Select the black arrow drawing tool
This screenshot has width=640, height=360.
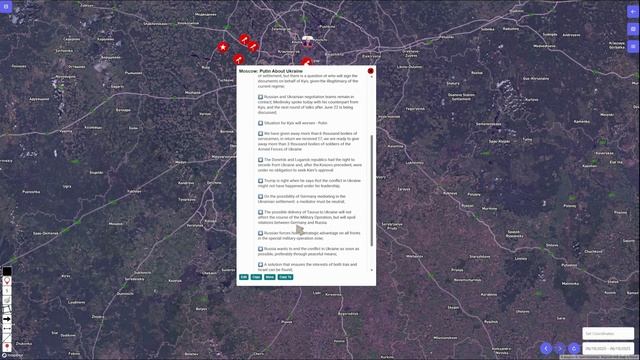pos(7,319)
